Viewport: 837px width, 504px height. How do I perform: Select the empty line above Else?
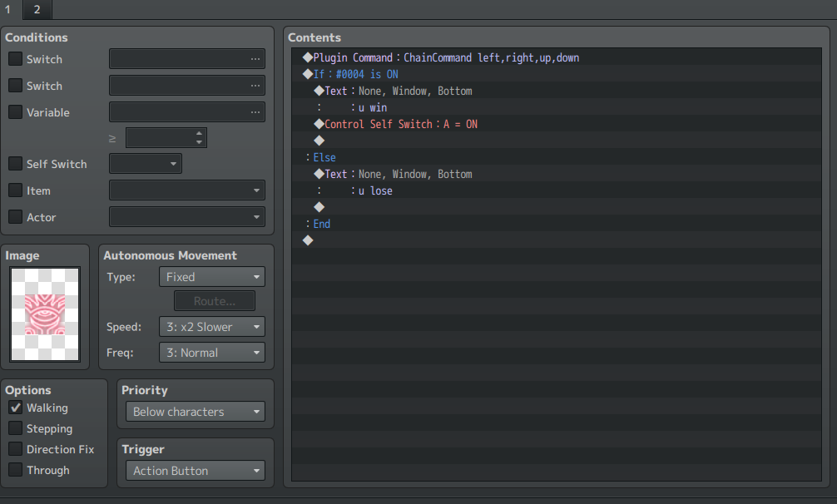[x=557, y=141]
